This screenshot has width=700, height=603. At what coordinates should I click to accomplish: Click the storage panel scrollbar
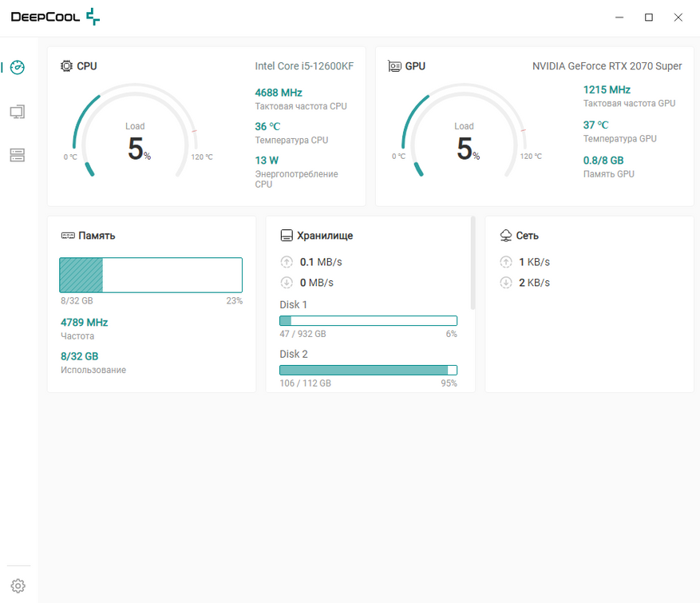[x=473, y=263]
